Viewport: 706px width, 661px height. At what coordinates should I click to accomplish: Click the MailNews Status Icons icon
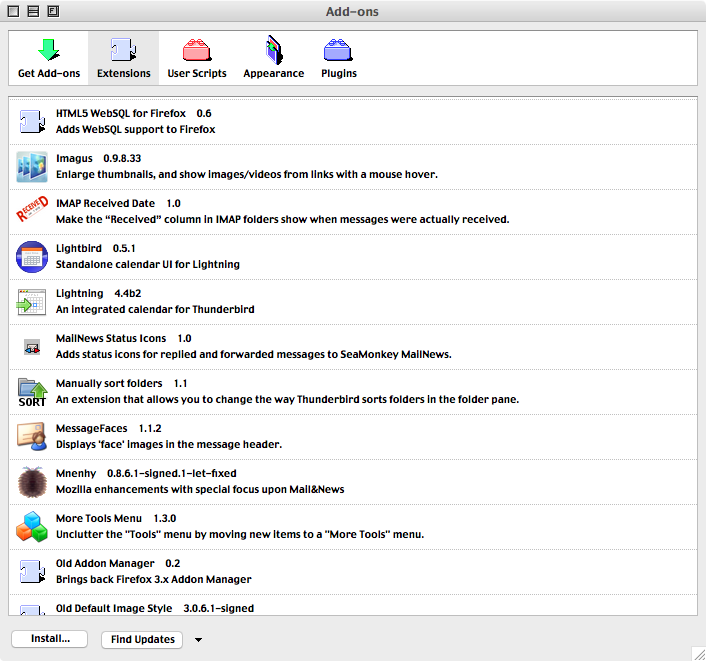(32, 347)
